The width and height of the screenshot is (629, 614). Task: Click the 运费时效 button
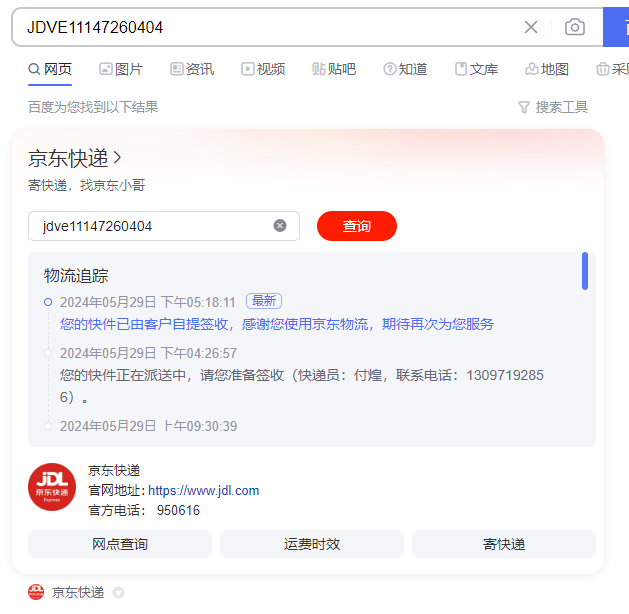pos(312,544)
